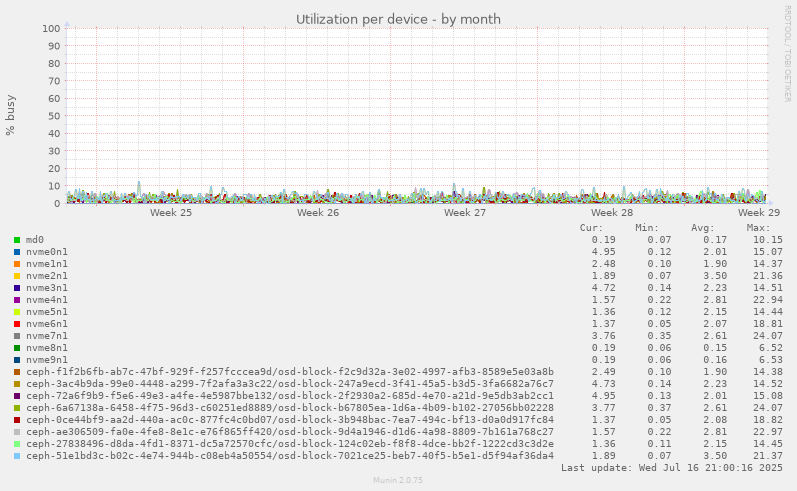Image resolution: width=797 pixels, height=491 pixels.
Task: Click nvme7n1 max value 24.07
Action: click(x=768, y=335)
